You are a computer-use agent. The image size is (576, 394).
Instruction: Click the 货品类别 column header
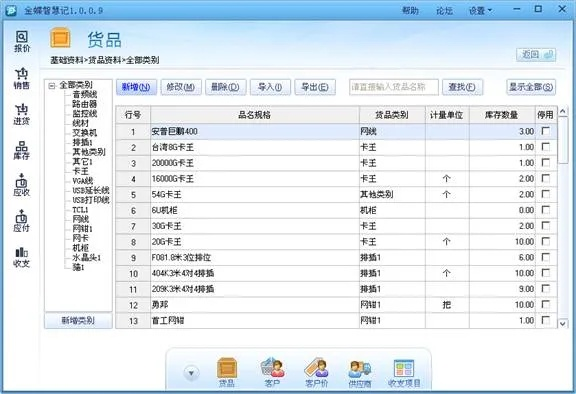point(392,115)
